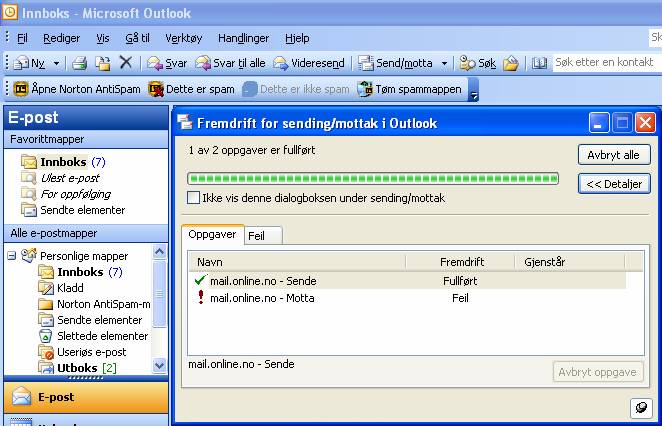Click the E-post navigation pane button
This screenshot has width=662, height=426.
86,397
